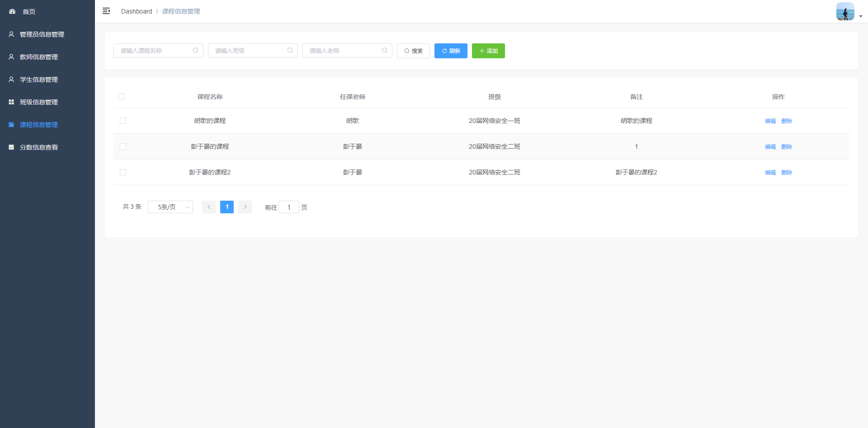This screenshot has height=428, width=868.
Task: Click the user icon beside 教师信息管理
Action: click(11, 57)
